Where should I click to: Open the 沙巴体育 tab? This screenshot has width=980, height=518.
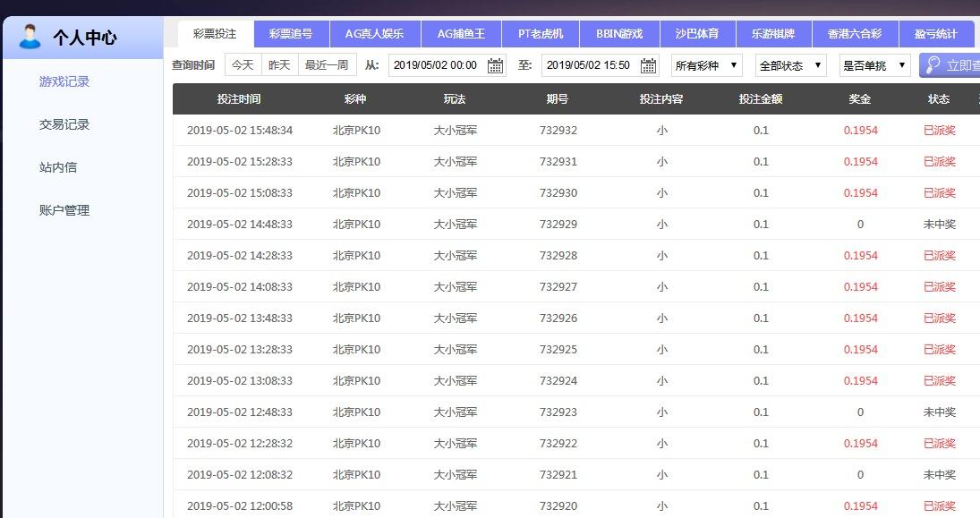pos(697,34)
